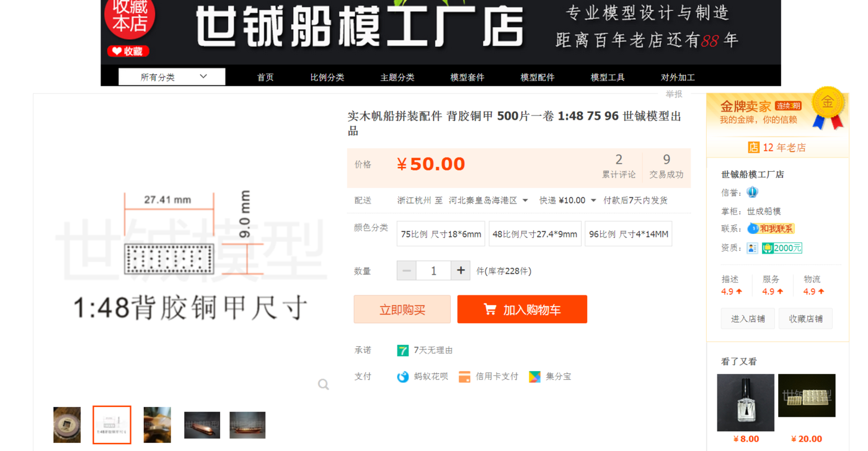
Task: Click the 蚂蚁花呗 payment icon
Action: (403, 377)
